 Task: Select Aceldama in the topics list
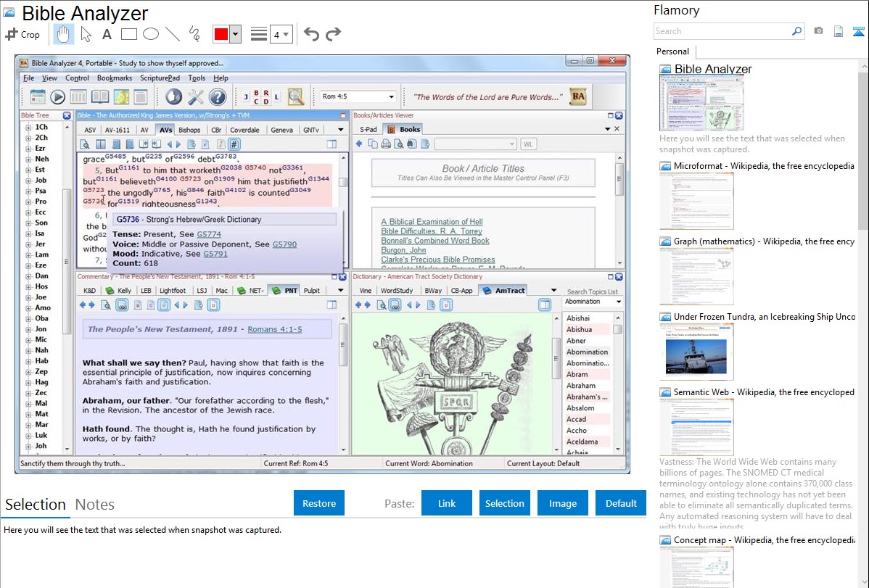pyautogui.click(x=582, y=442)
